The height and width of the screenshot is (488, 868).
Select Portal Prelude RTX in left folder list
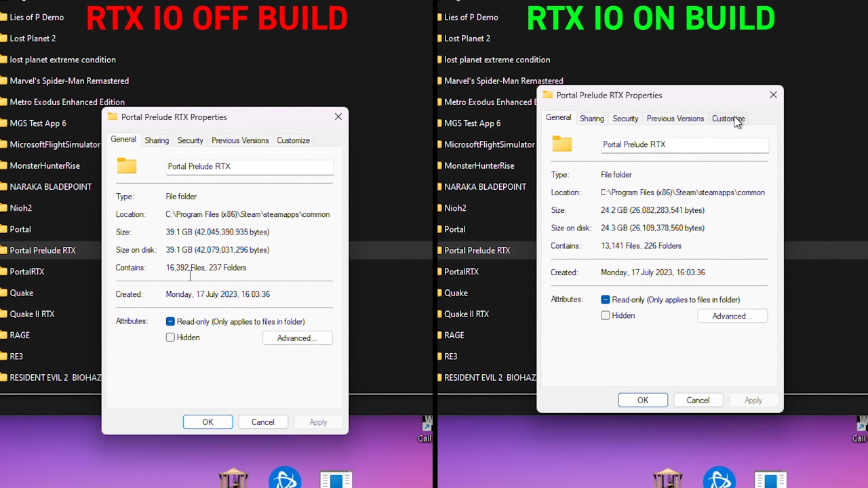(43, 250)
